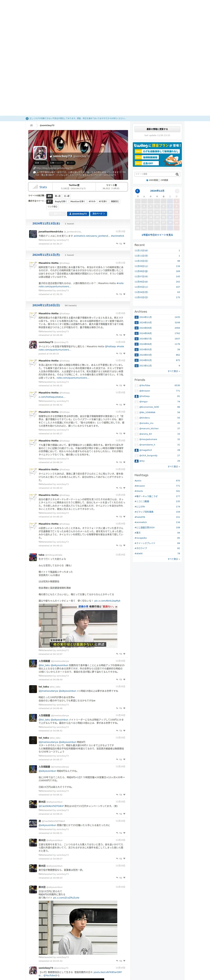
Task: Open hashtag #pixiv
Action: coord(138,481)
